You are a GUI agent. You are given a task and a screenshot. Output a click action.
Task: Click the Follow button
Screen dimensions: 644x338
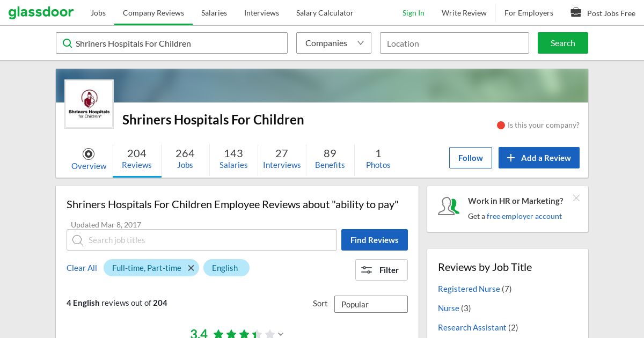[471, 158]
